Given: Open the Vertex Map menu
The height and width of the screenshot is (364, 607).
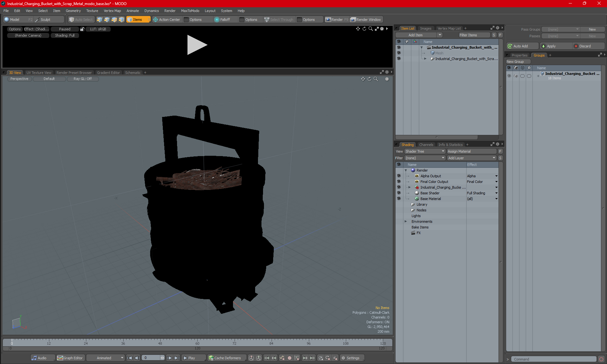Looking at the screenshot, I should point(112,11).
